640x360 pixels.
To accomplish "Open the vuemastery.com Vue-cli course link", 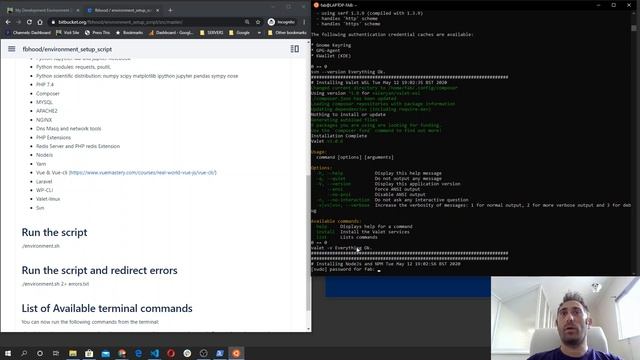I will tap(142, 173).
